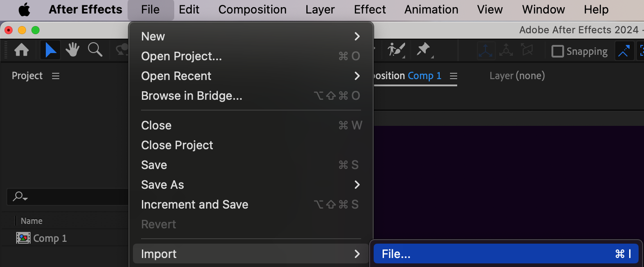Open the Comp 1 composition panel menu
The image size is (644, 267).
(x=454, y=76)
